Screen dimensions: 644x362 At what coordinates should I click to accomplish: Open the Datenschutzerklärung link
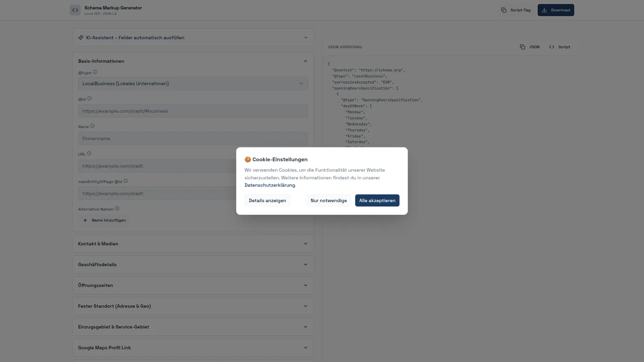coord(270,185)
